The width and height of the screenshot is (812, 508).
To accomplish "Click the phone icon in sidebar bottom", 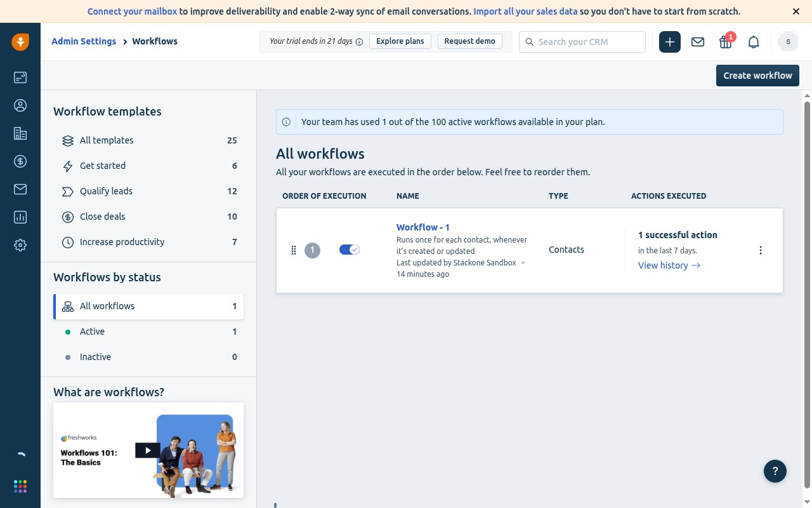I will (21, 455).
